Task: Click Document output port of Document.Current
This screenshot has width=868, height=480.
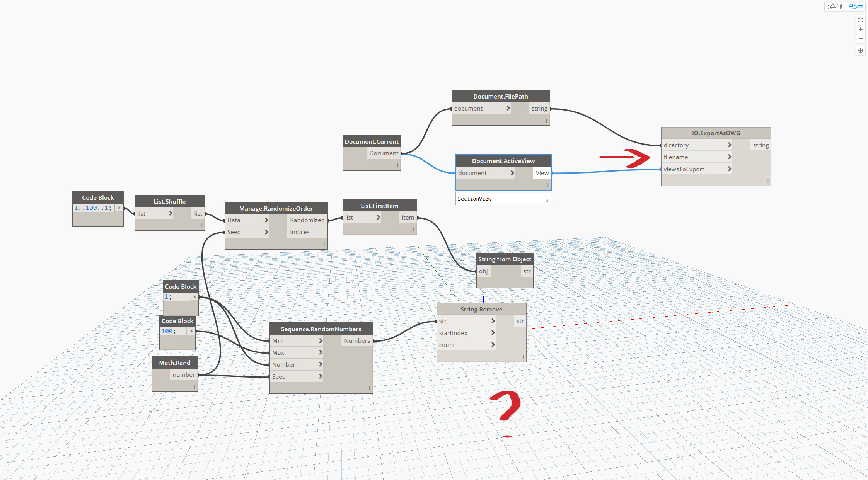Action: (384, 153)
